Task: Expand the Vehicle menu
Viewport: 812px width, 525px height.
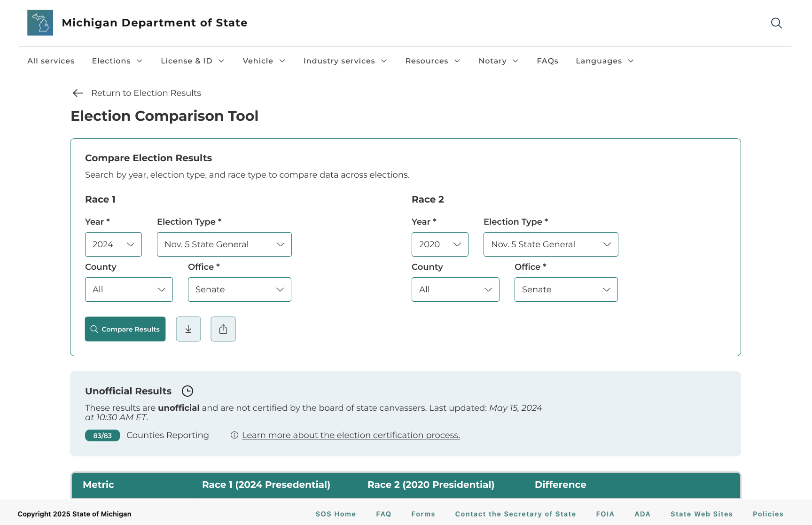Action: click(264, 61)
